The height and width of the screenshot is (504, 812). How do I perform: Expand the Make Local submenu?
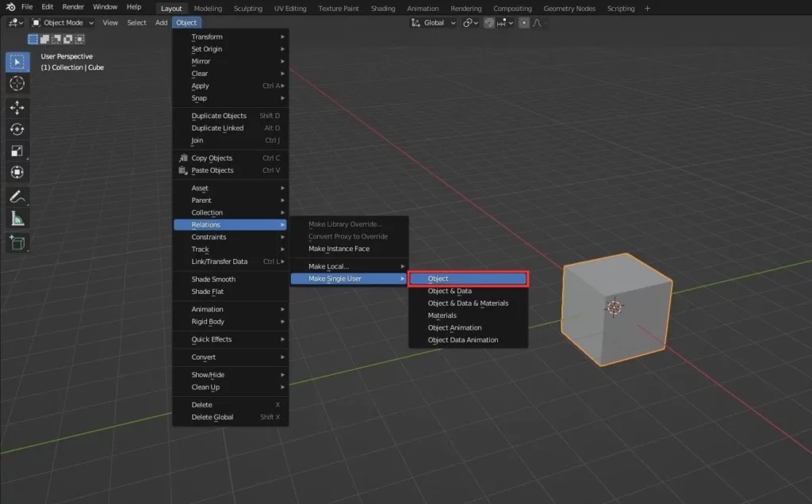(350, 266)
